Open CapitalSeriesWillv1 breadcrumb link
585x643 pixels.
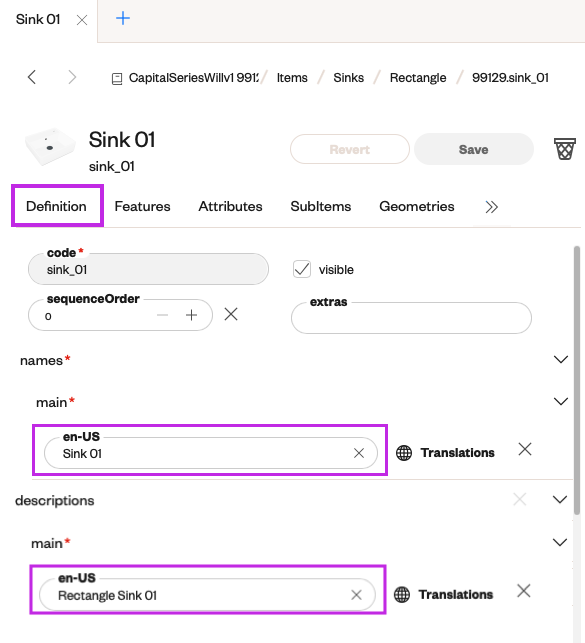tap(193, 78)
